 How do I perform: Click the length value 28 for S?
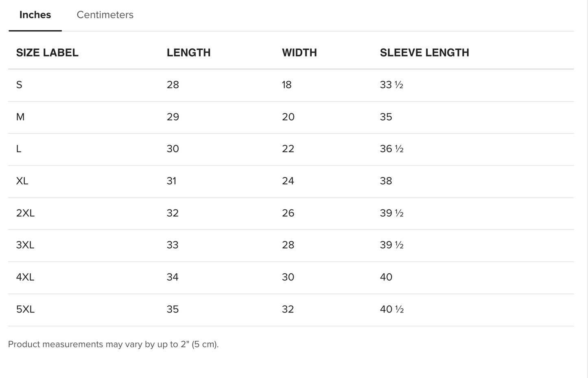tap(173, 85)
